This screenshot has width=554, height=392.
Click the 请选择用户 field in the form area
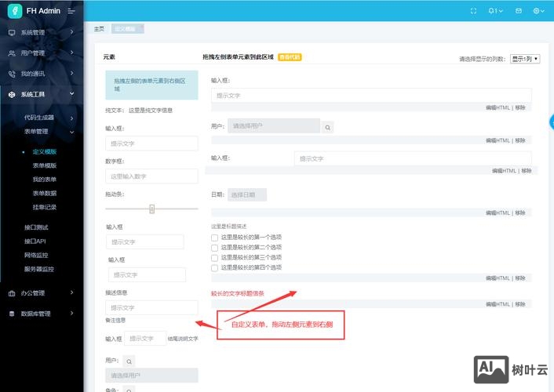pyautogui.click(x=274, y=125)
